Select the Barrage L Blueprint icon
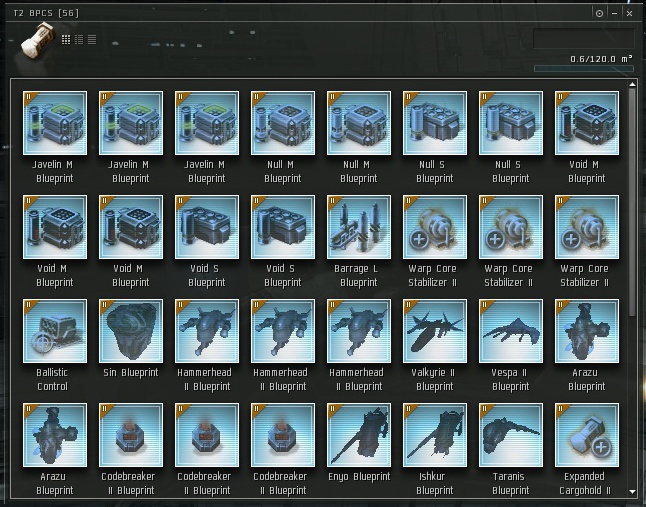Screen dimensions: 646x507 click(x=359, y=227)
